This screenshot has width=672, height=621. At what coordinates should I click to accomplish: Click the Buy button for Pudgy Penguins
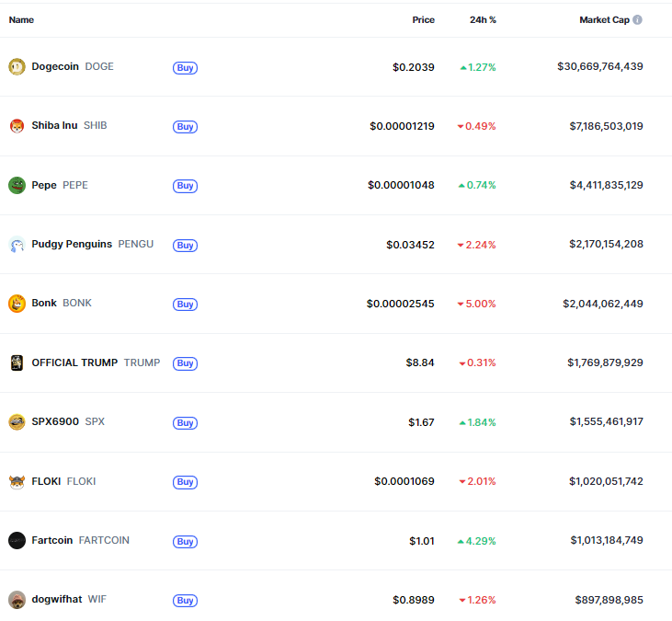pos(185,246)
